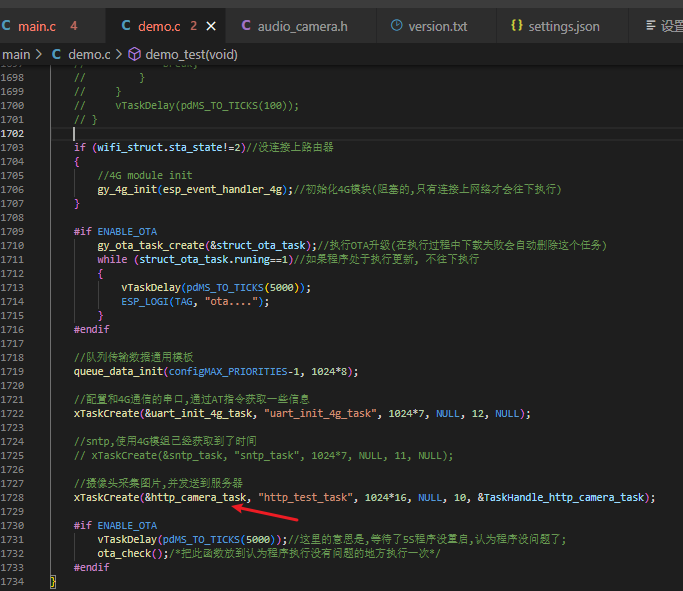Click line number 1702 in the gutter
The width and height of the screenshot is (683, 591).
[12, 133]
